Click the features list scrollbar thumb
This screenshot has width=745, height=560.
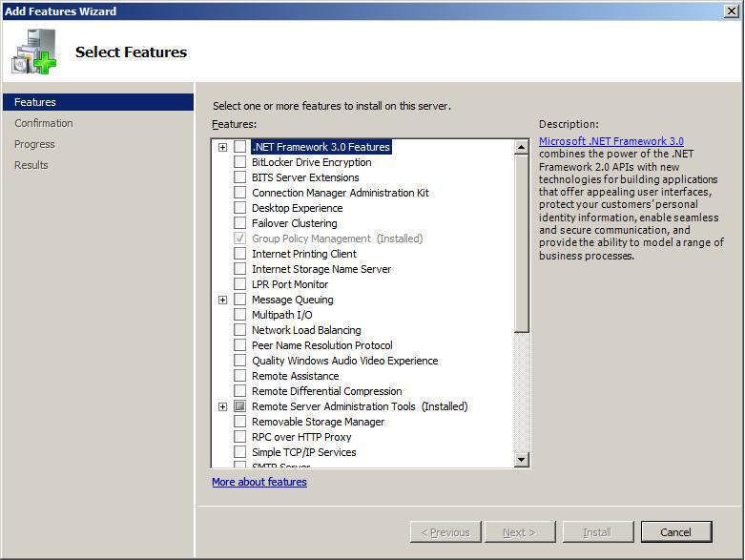(x=521, y=243)
